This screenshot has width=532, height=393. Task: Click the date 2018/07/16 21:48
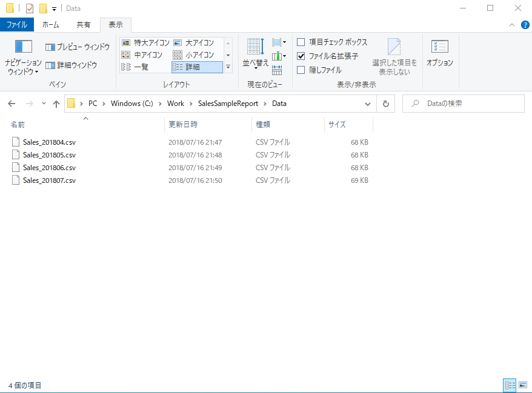click(195, 155)
